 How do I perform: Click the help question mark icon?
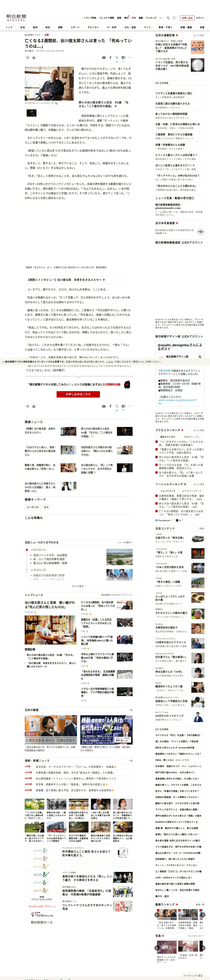tap(174, 18)
